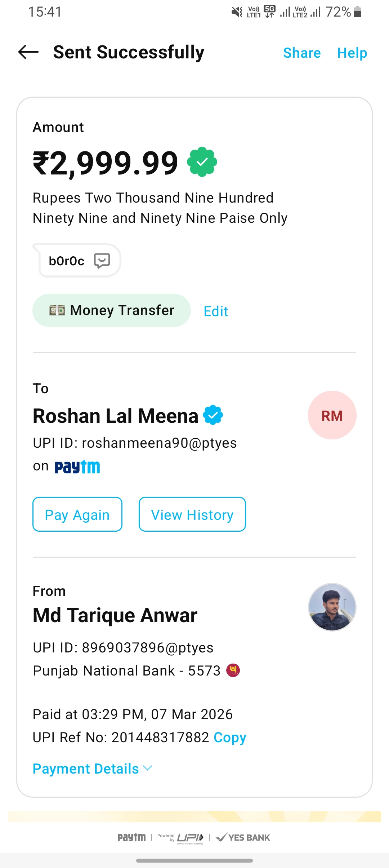Tap the back arrow icon
The width and height of the screenshot is (389, 868).
point(28,52)
